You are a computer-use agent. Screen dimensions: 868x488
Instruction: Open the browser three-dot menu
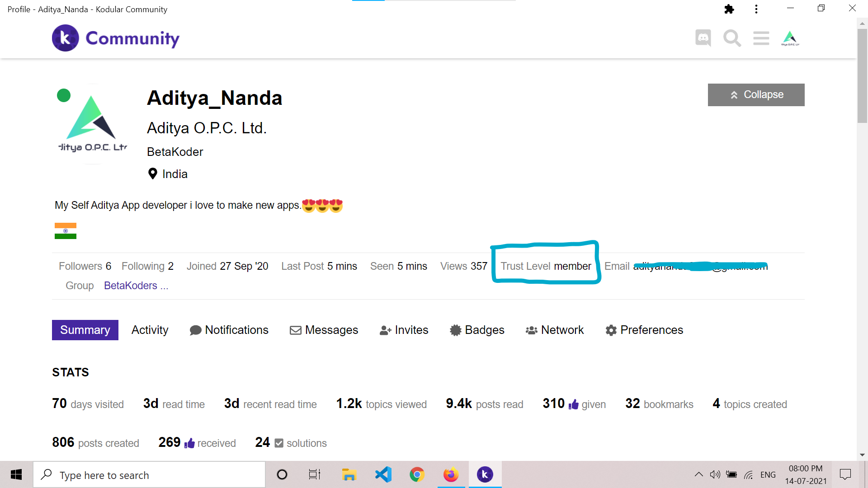[x=756, y=9]
